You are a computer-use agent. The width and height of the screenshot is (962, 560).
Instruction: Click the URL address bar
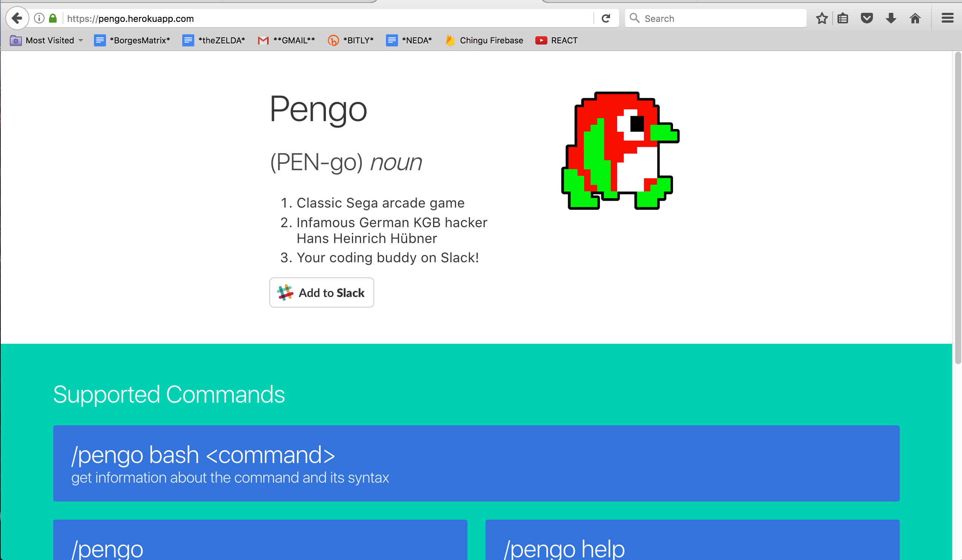click(x=324, y=18)
